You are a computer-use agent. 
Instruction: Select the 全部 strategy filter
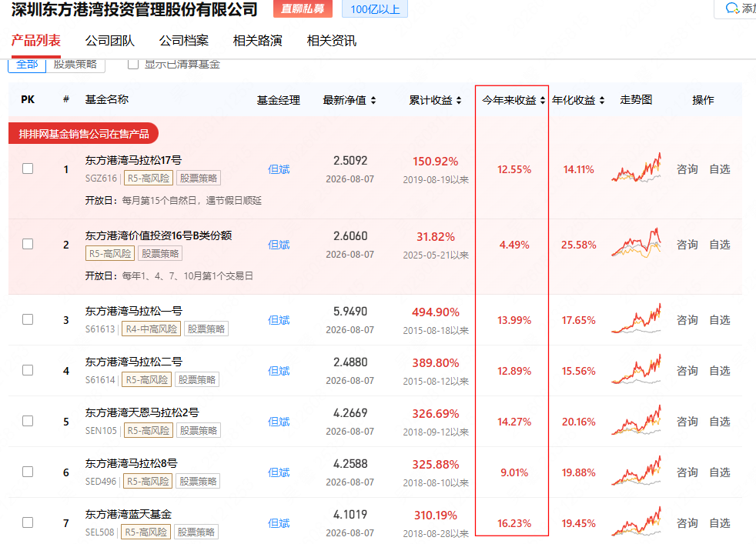(27, 65)
